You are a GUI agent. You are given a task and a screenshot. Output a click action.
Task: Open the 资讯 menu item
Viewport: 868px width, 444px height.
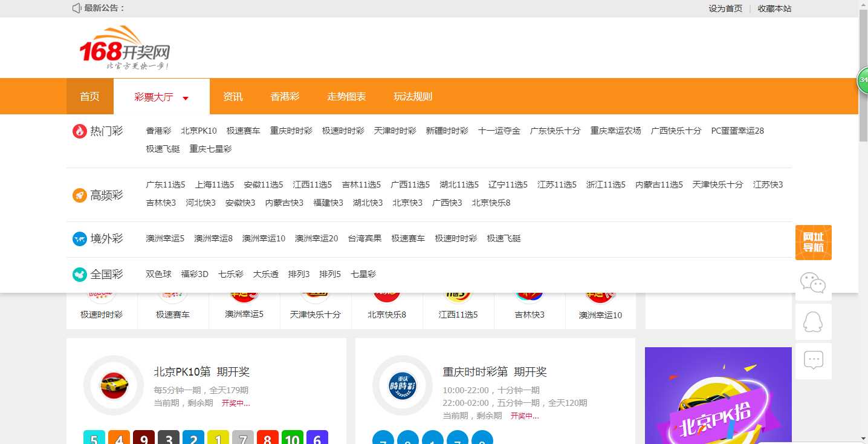pyautogui.click(x=233, y=96)
